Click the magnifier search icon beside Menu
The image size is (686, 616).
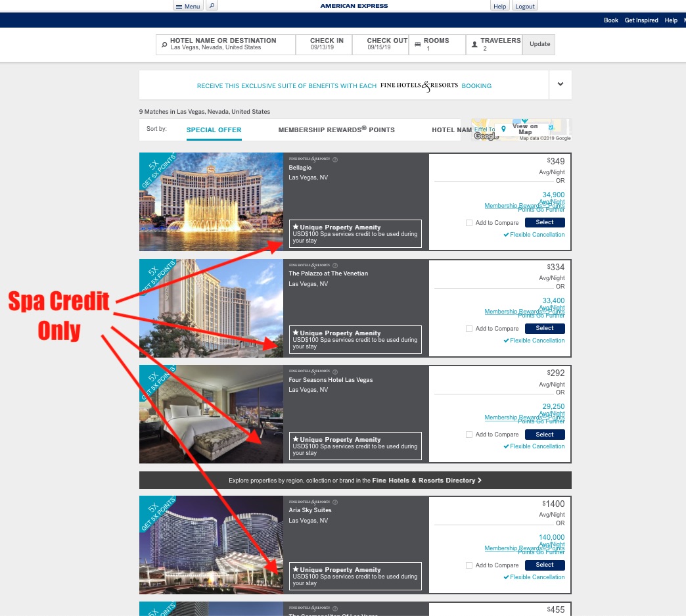click(x=212, y=5)
